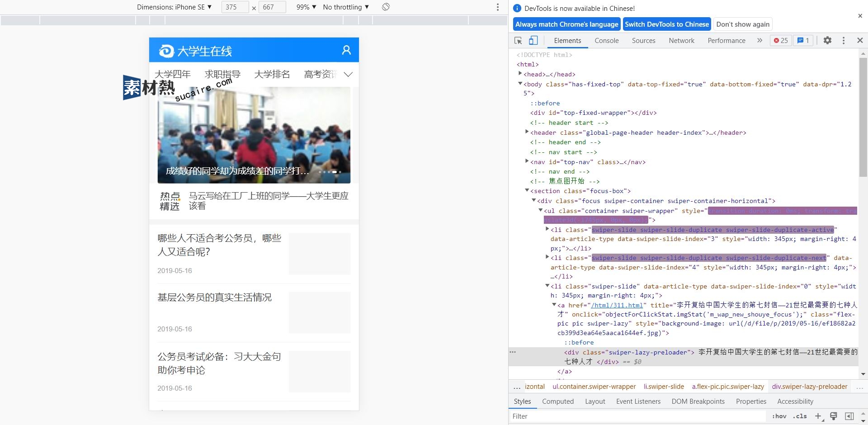Collapse the section focus-box node
The image size is (868, 425).
click(527, 190)
